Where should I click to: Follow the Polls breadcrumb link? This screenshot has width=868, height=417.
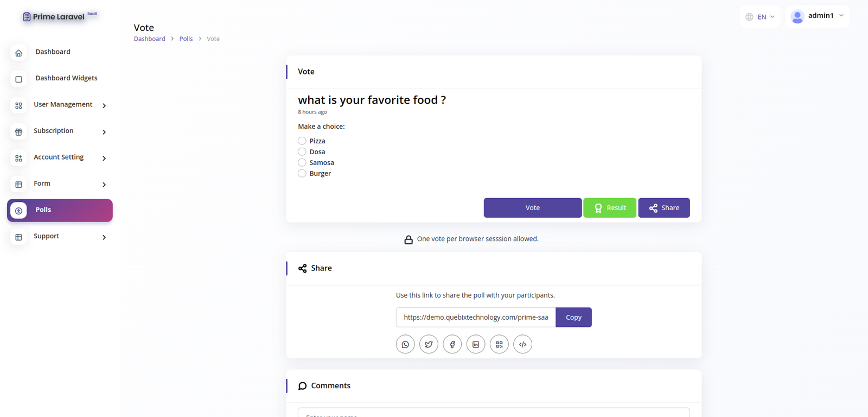186,39
